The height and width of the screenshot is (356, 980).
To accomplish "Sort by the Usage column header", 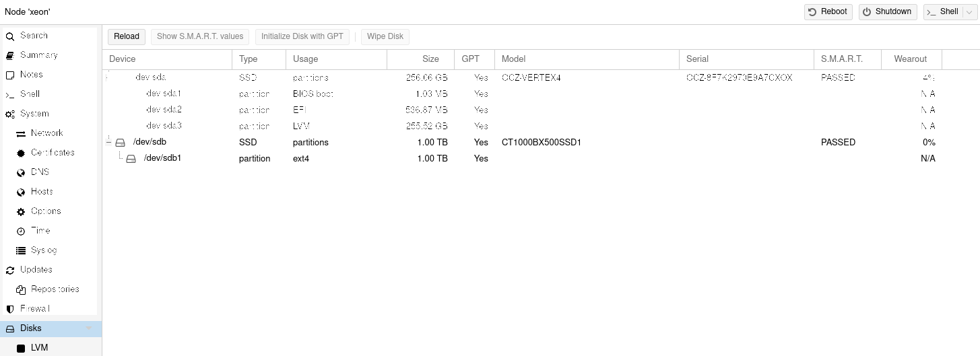I will click(x=337, y=59).
